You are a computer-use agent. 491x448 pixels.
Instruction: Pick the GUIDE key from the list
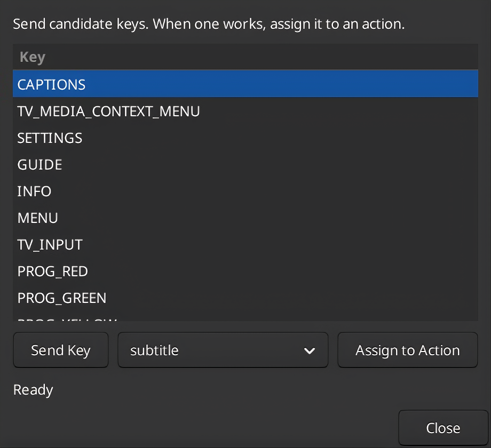coord(245,164)
